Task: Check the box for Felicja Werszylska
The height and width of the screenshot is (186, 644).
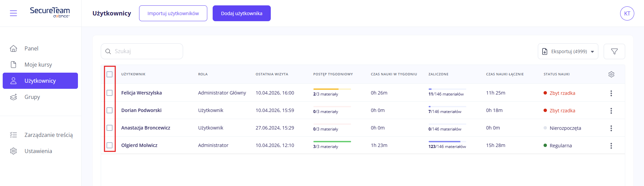Action: (x=110, y=93)
